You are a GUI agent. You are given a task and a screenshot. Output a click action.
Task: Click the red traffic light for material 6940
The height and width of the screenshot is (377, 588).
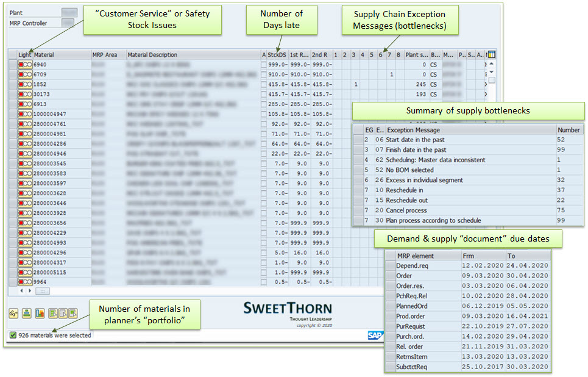[x=21, y=64]
